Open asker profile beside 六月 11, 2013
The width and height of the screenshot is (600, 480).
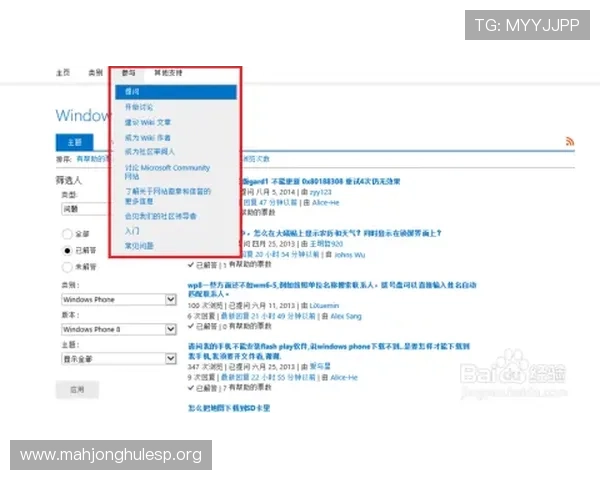coord(324,305)
